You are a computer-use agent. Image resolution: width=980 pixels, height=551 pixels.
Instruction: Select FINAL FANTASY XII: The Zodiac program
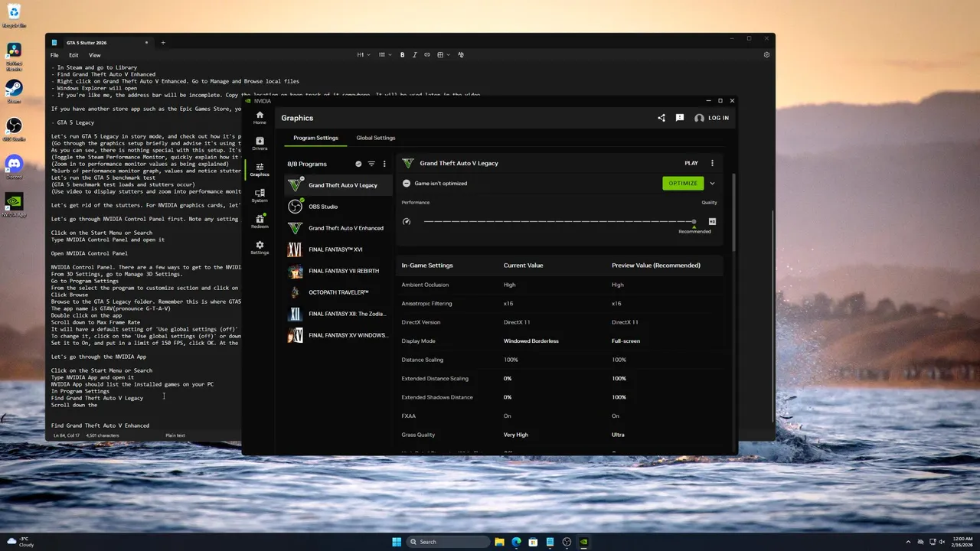(x=339, y=314)
